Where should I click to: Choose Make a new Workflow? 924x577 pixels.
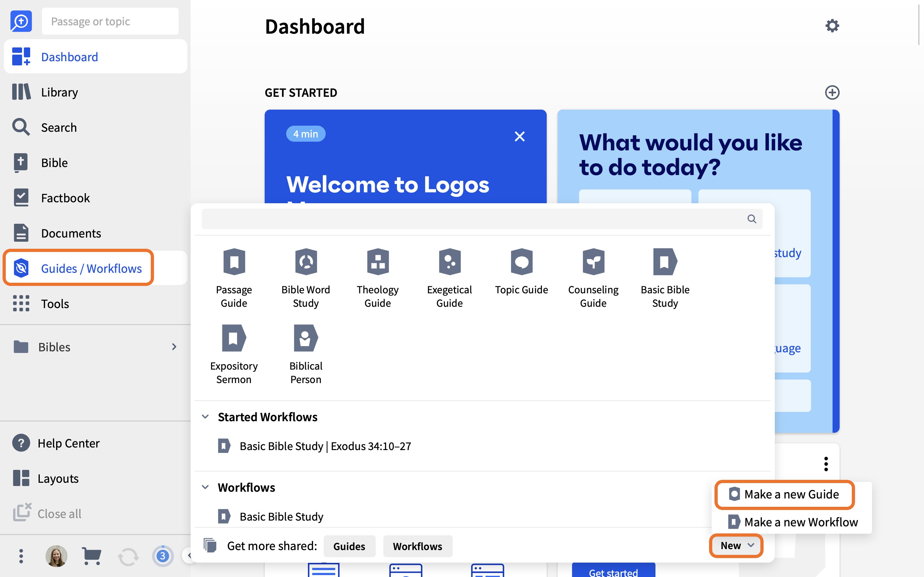point(793,522)
